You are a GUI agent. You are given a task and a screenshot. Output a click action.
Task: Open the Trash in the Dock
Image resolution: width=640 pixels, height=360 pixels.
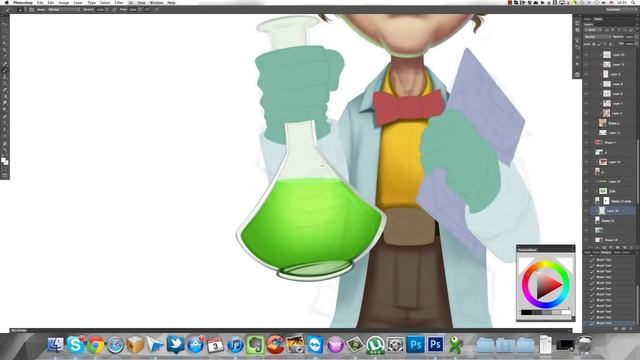(x=585, y=345)
